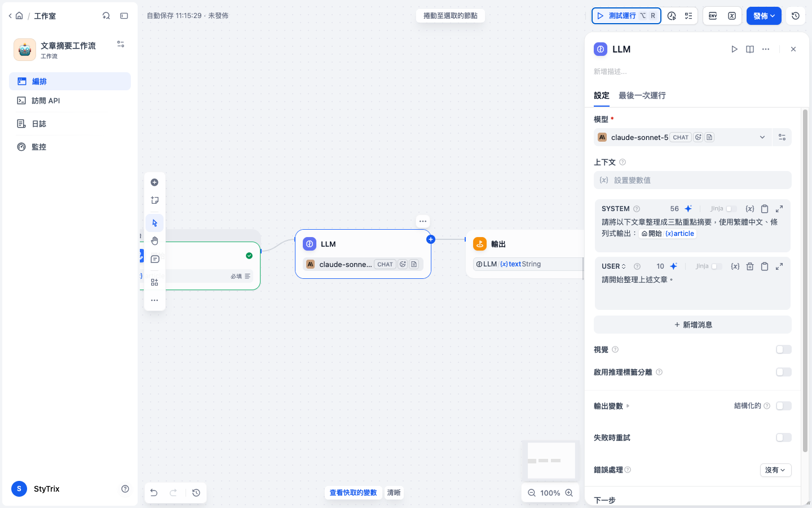This screenshot has height=508, width=812.
Task: Open the 編排 sidebar item
Action: [70, 81]
